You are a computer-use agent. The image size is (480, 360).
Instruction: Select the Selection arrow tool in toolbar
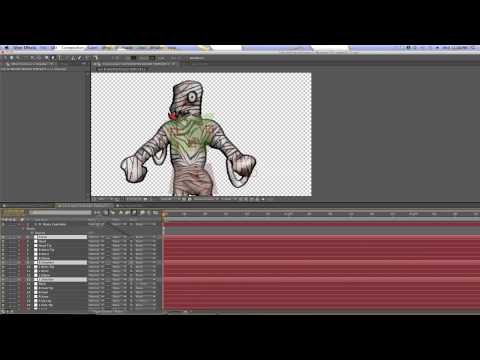(x=5, y=58)
